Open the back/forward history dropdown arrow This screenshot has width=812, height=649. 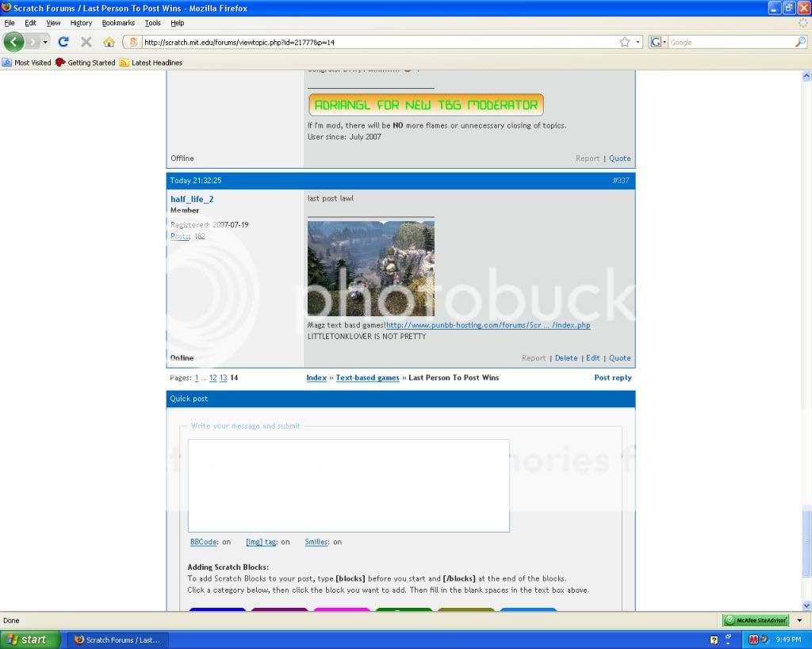point(45,42)
